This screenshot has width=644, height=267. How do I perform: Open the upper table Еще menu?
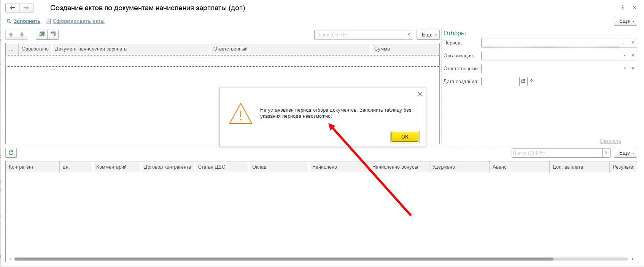(x=428, y=35)
